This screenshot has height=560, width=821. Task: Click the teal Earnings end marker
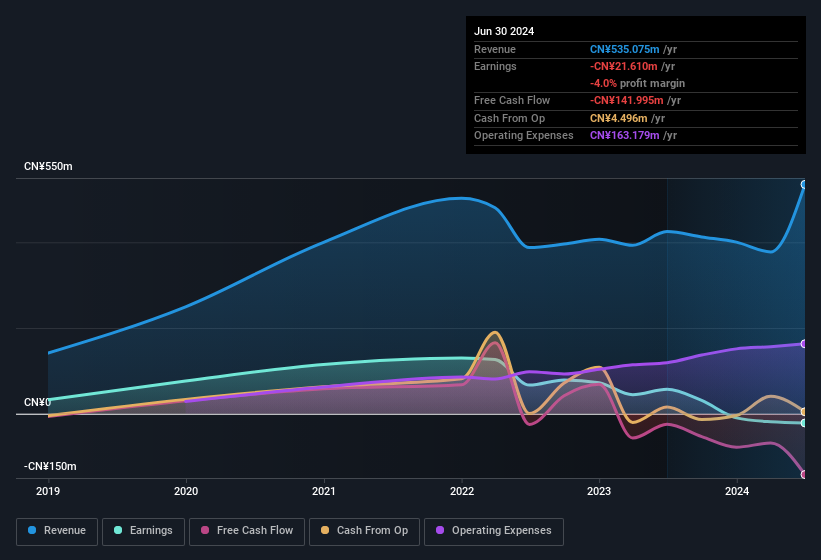804,423
